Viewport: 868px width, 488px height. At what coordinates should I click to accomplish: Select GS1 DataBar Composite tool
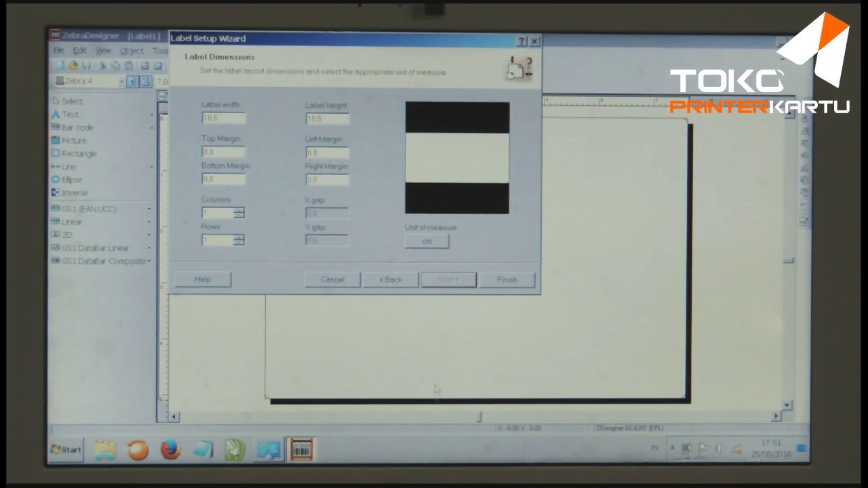click(x=99, y=261)
